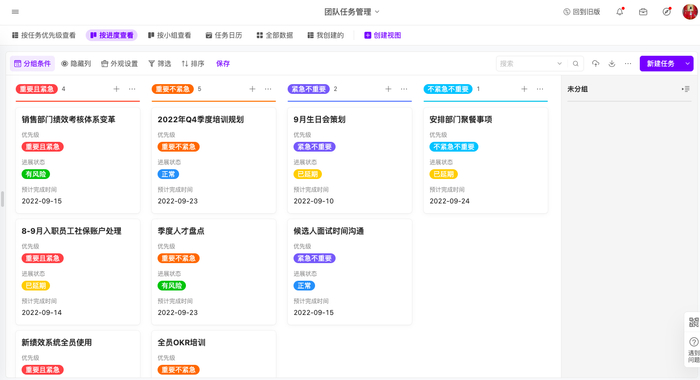Click the compass explore icon

click(667, 12)
